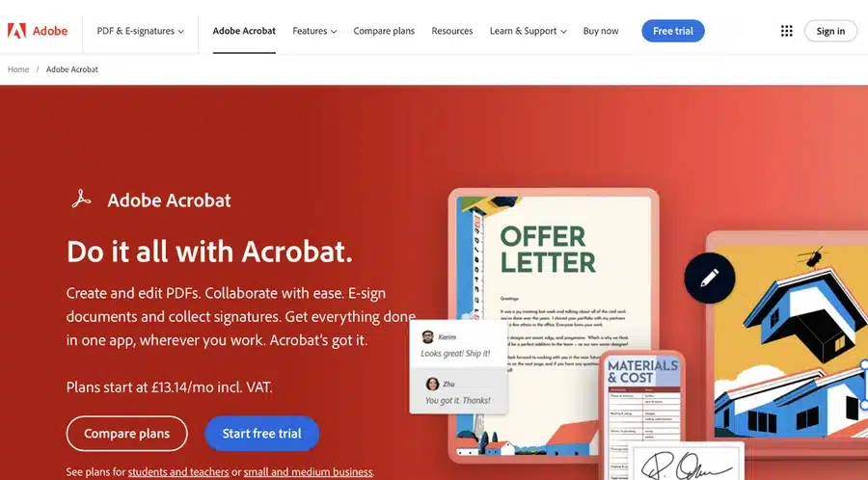
Task: Click the pencil edit icon circle
Action: (710, 278)
